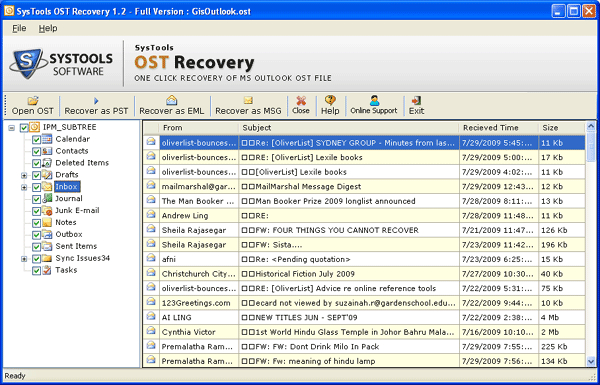
Task: Select the 123Greetings.com sender cell
Action: coord(199,303)
